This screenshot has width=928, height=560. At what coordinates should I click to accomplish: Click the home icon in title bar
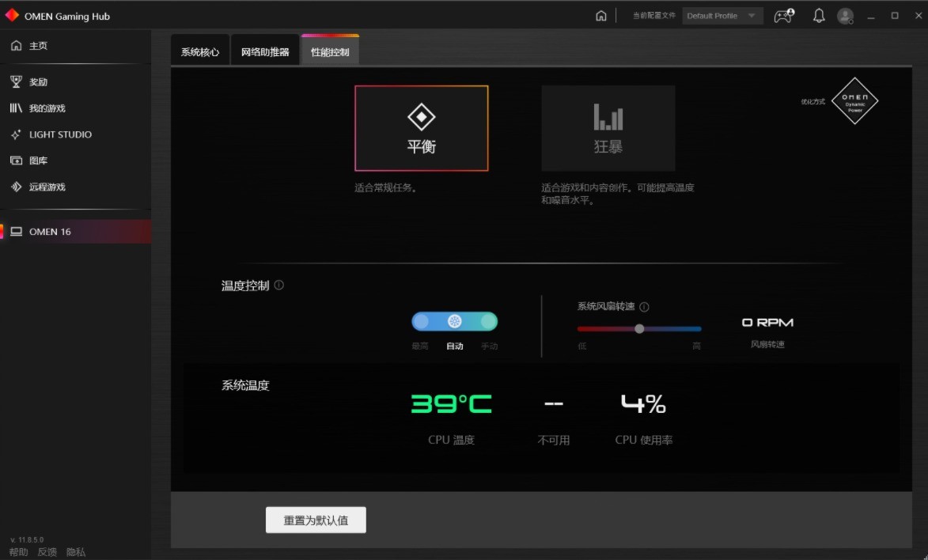click(x=601, y=16)
